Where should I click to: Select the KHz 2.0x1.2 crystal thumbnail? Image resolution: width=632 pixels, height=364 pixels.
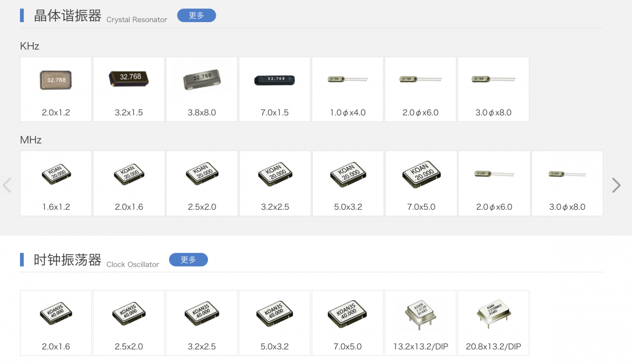pos(56,89)
